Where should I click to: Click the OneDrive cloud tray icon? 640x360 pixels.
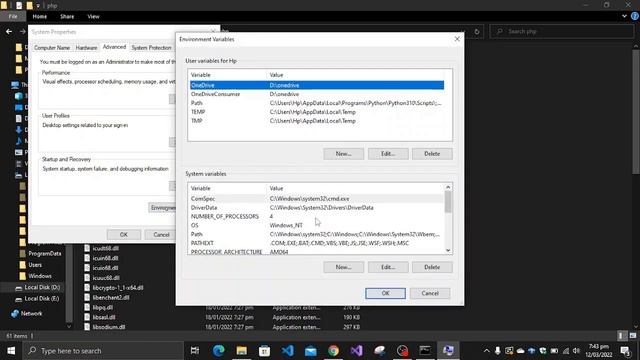pyautogui.click(x=520, y=351)
